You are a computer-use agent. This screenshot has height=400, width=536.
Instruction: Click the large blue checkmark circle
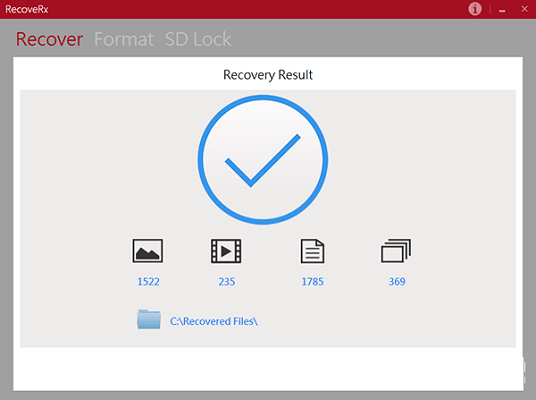click(263, 160)
